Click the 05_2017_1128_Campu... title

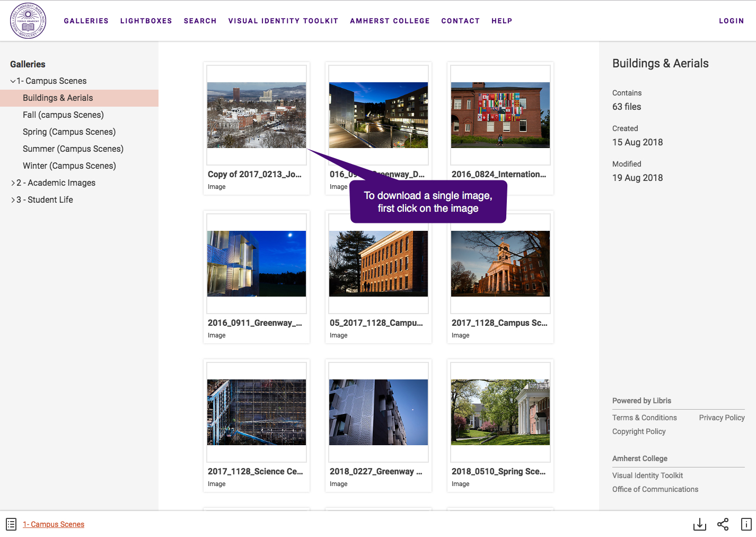[376, 323]
